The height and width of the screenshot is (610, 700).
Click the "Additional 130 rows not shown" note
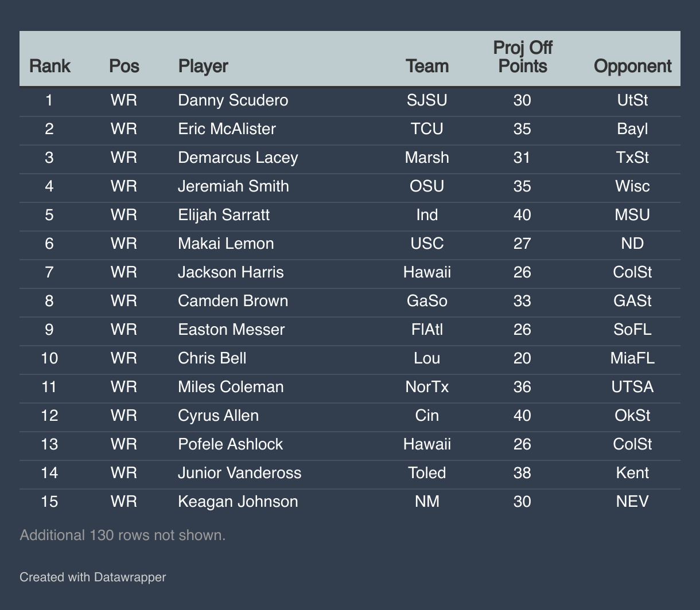click(122, 535)
